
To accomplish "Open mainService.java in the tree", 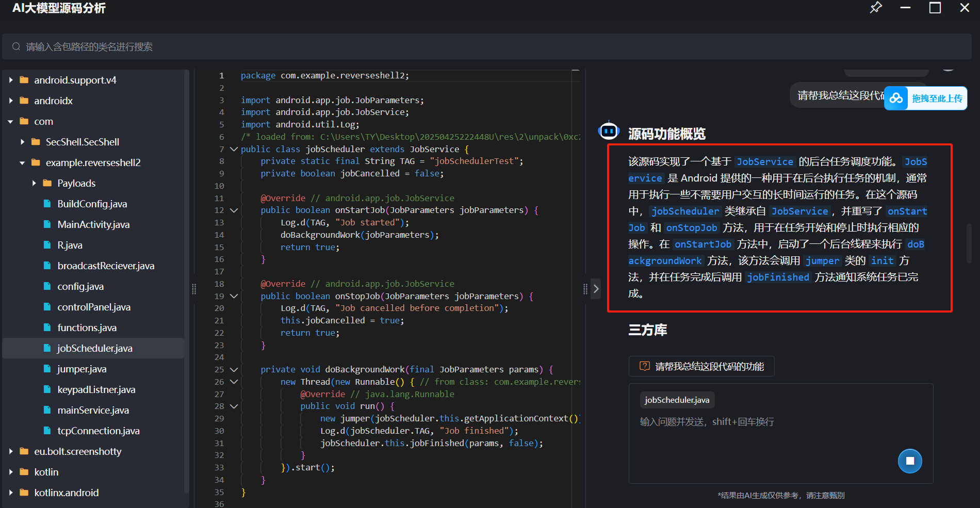I will click(x=93, y=410).
